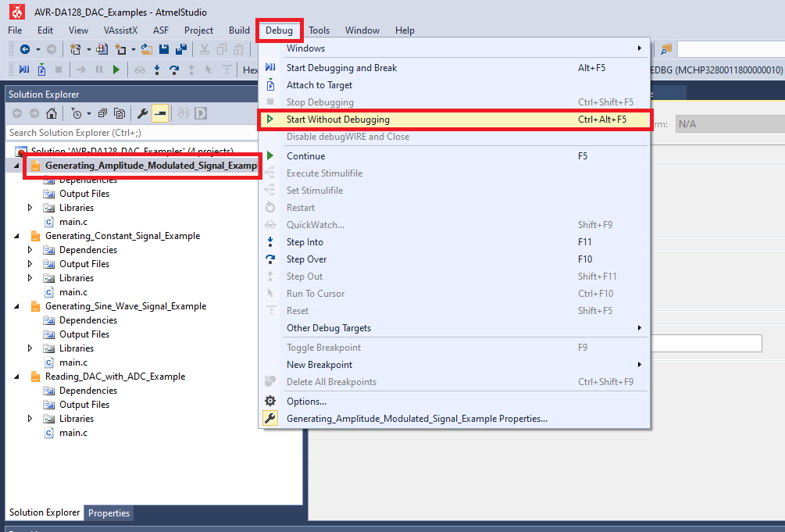Screen dimensions: 785x532
Task: Click the AtmelStudio ladybug application icon
Action: [17, 12]
